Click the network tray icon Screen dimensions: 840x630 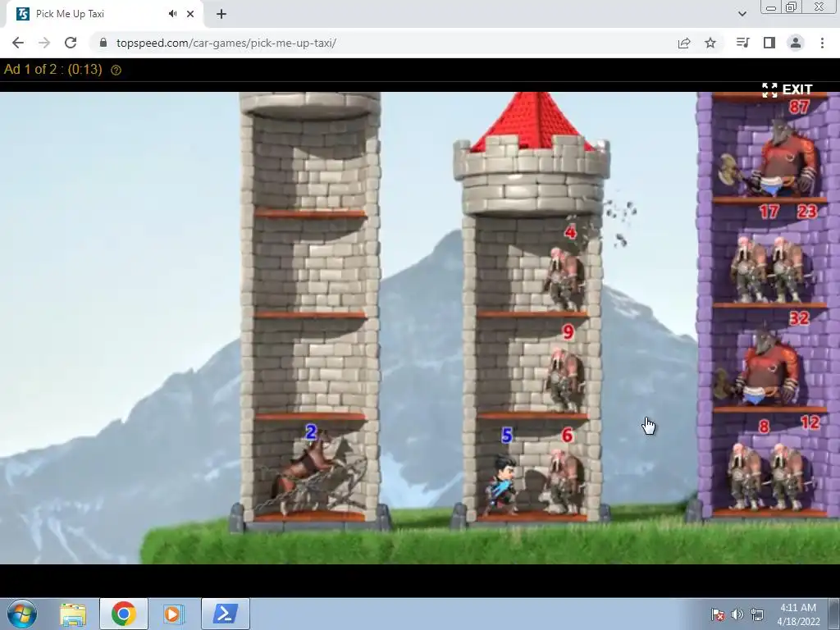[757, 614]
